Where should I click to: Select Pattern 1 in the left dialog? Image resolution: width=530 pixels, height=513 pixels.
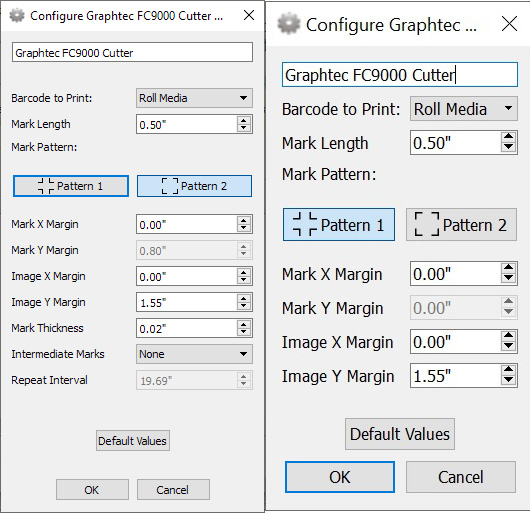click(71, 186)
